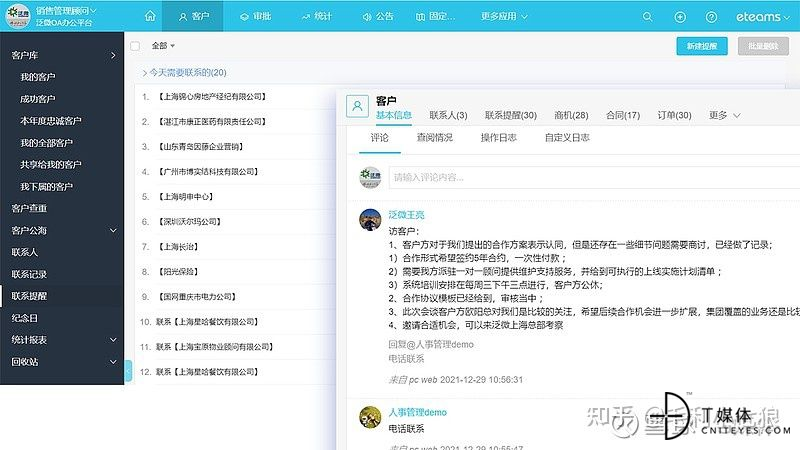Screen dimensions: 800x450
Task: Select 联系提醒 in sidebar
Action: 29,296
